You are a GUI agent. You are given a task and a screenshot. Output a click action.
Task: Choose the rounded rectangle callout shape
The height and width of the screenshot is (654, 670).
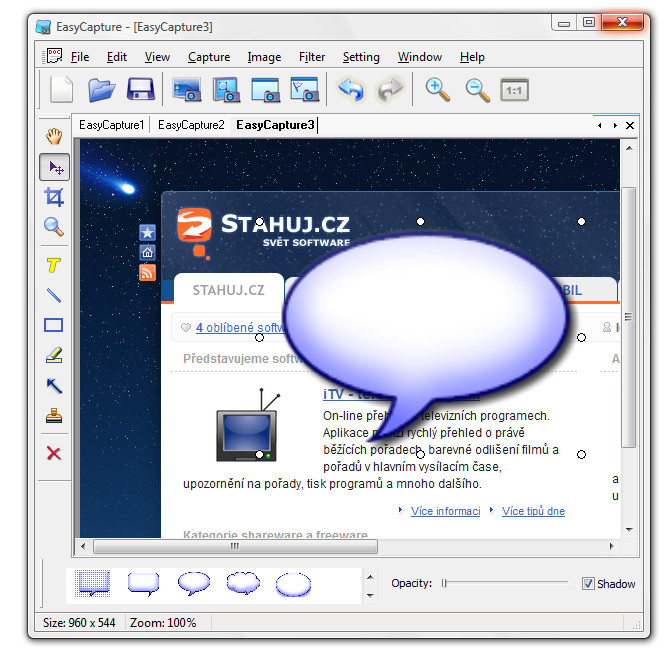144,584
